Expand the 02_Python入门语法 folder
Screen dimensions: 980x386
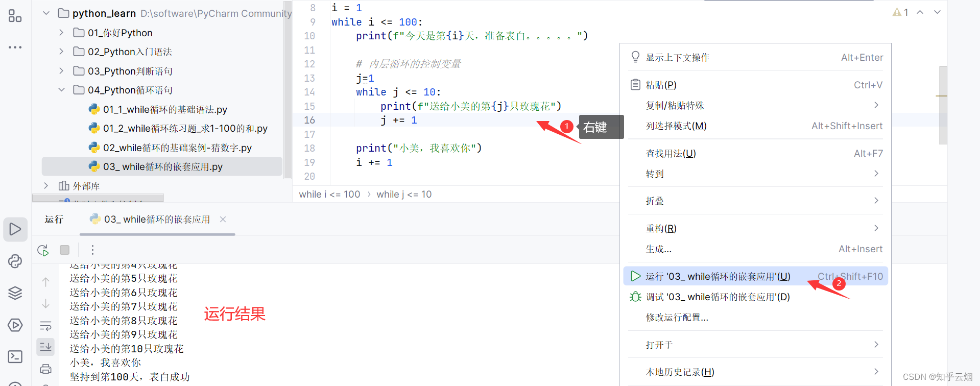pos(61,52)
